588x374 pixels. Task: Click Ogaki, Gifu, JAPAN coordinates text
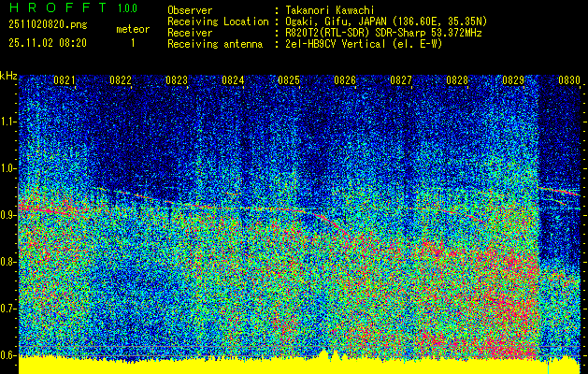point(386,22)
